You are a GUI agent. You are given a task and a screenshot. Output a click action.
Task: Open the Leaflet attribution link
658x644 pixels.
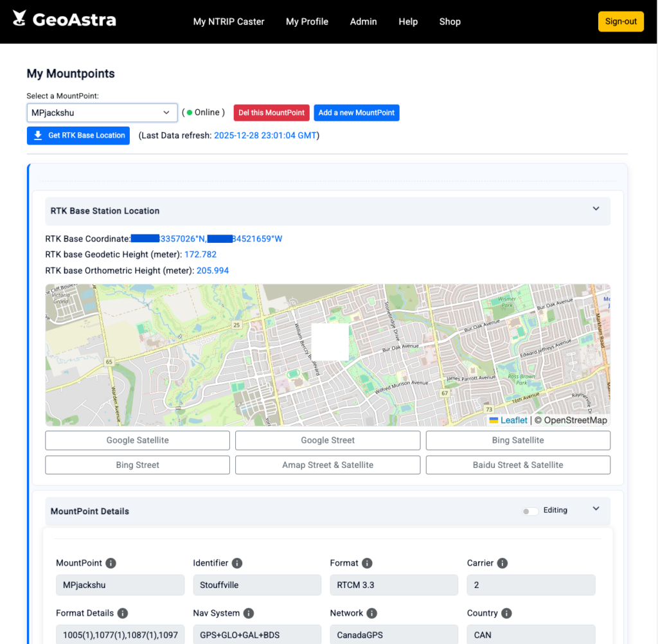513,420
